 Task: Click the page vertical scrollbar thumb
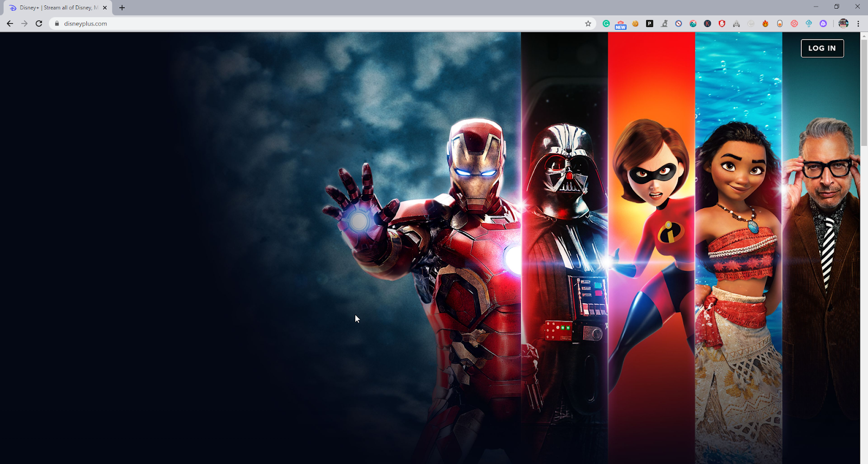864,92
